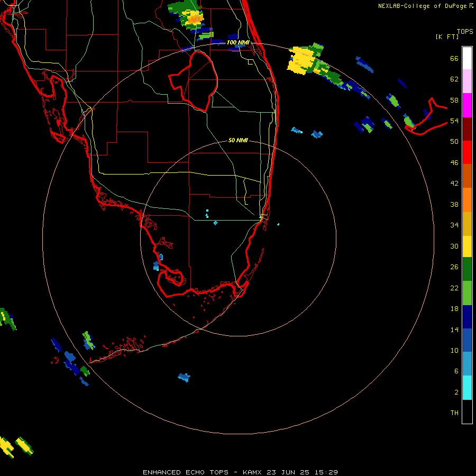Click the TH threshold legend label

point(454,413)
